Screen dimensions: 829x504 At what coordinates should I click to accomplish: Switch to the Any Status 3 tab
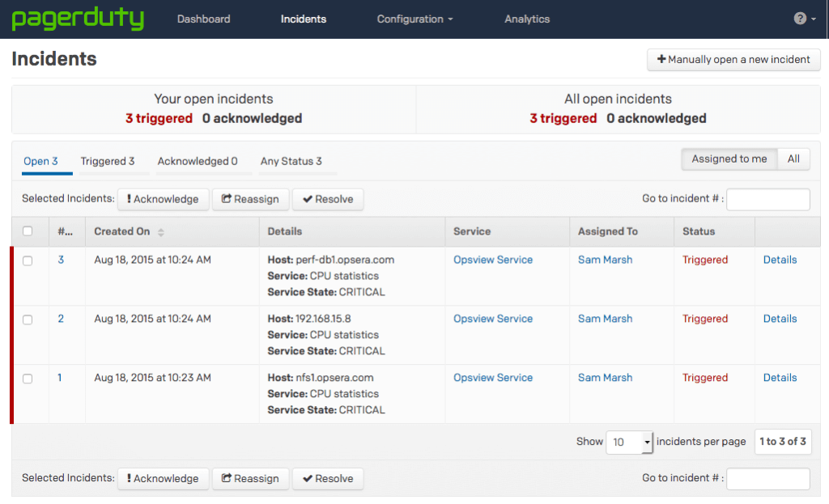click(x=291, y=161)
